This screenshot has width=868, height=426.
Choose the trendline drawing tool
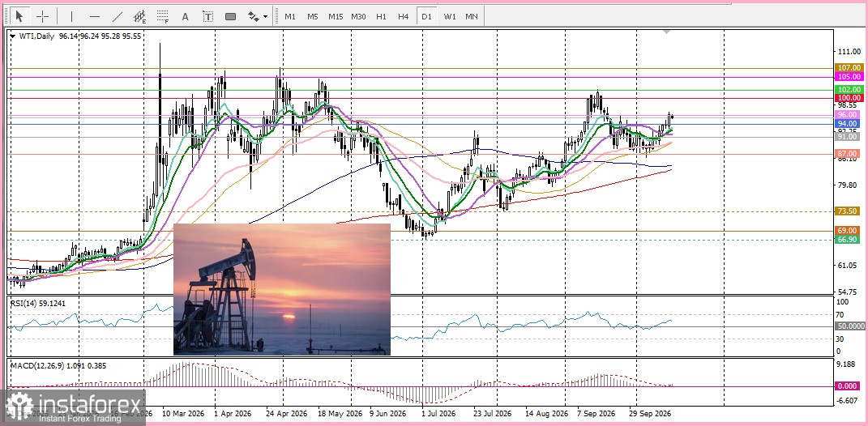click(118, 16)
